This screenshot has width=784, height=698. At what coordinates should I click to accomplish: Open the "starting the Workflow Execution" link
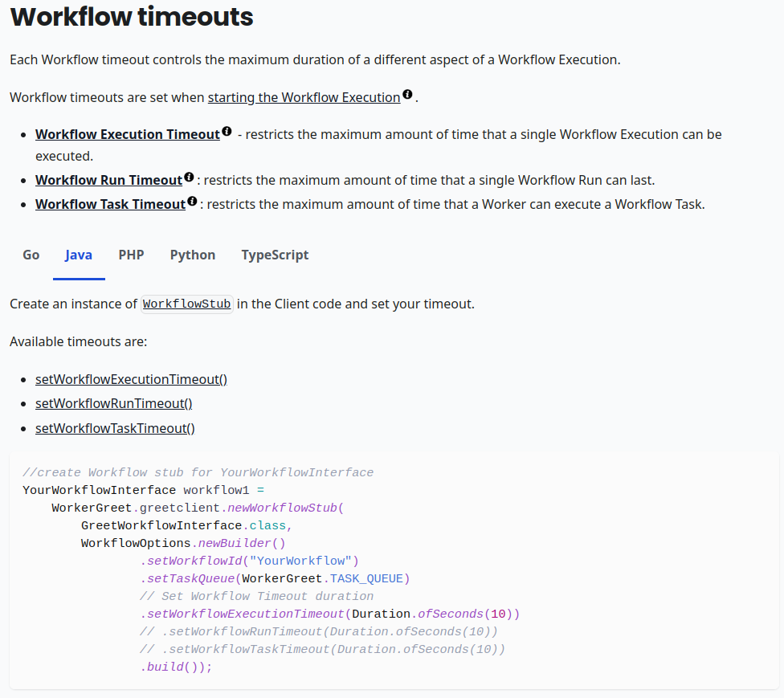[x=304, y=96]
